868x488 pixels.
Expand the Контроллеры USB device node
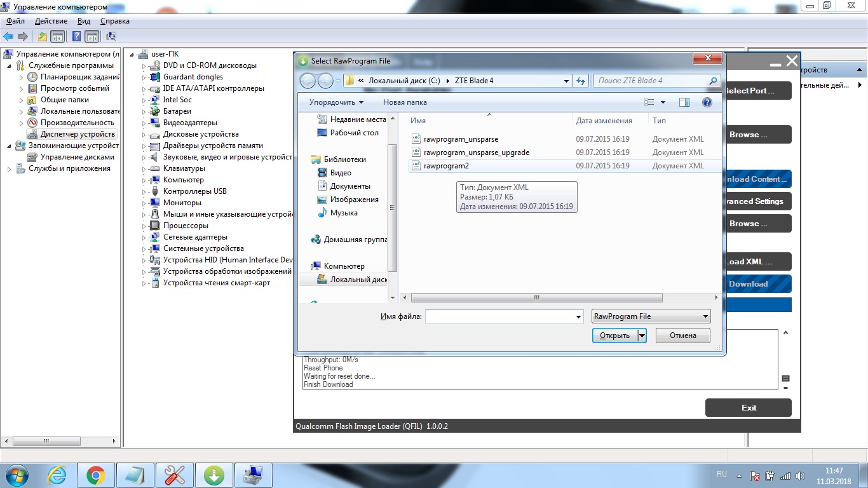144,192
